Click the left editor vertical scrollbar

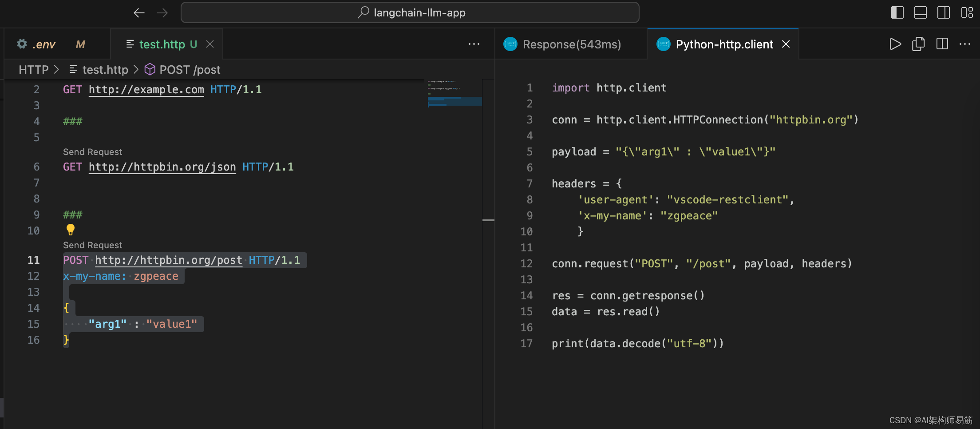488,254
